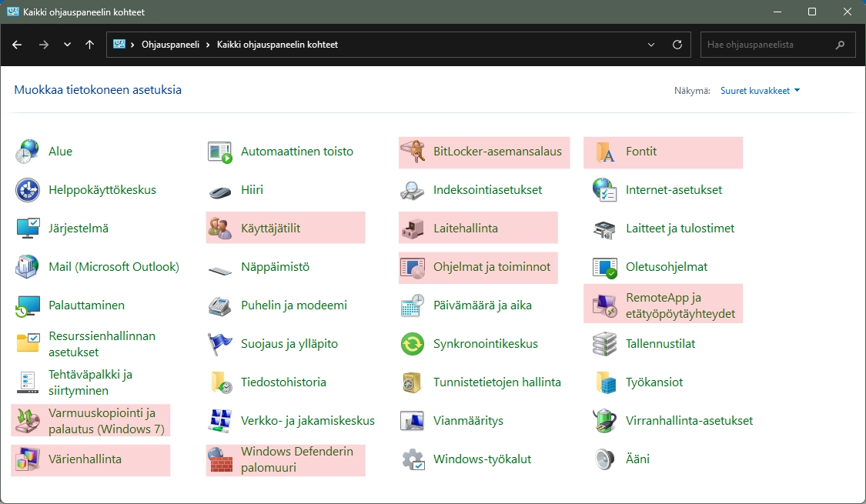This screenshot has height=504, width=866.
Task: Open the Verkko- ja jakamiskeskus link
Action: (307, 421)
